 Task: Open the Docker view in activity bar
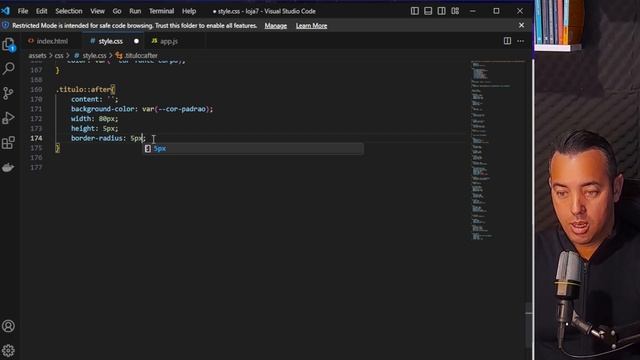click(x=9, y=167)
